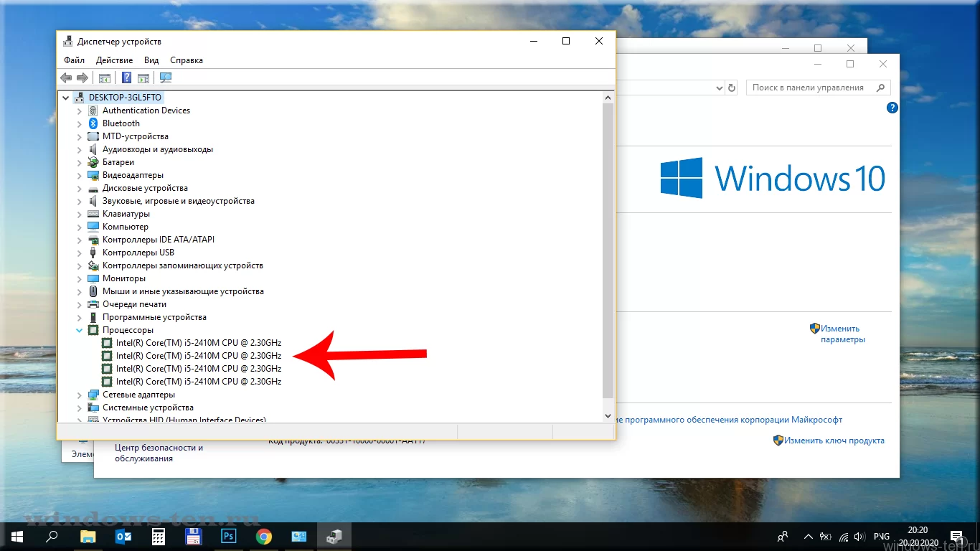Image resolution: width=980 pixels, height=551 pixels.
Task: Click the action pane toolbar icon
Action: (x=143, y=77)
